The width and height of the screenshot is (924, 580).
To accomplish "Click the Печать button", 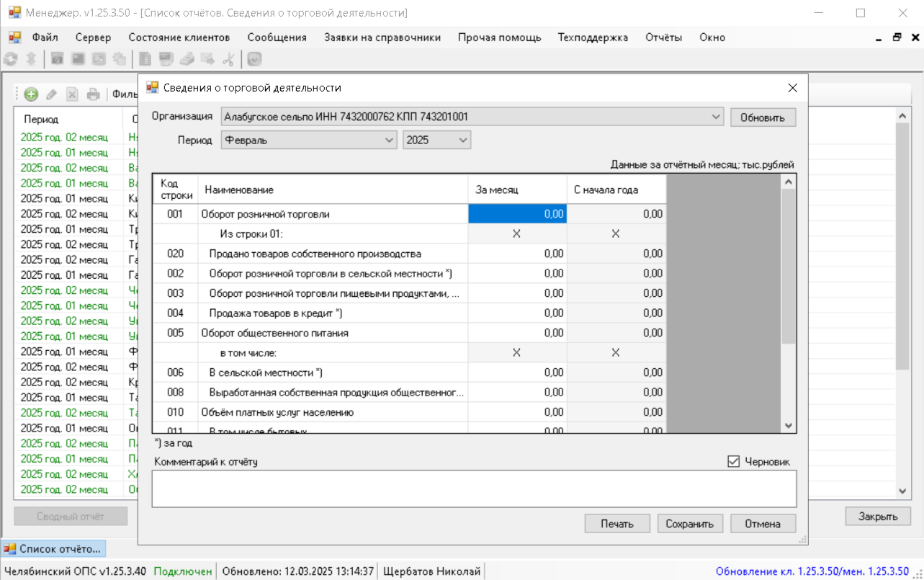I will [x=617, y=524].
